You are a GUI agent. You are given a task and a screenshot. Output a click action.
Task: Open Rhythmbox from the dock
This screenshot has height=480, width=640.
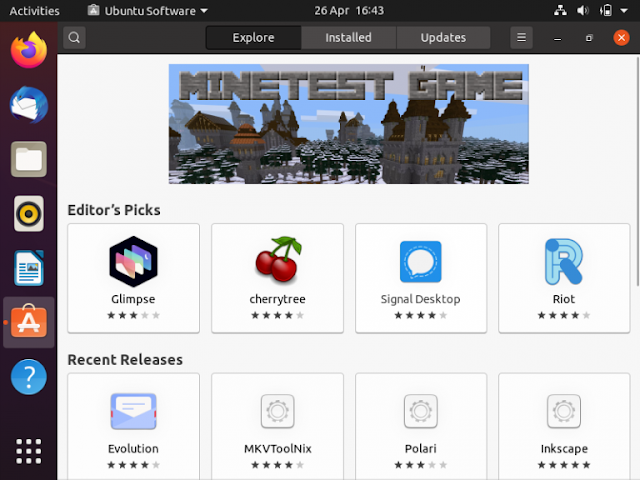tap(29, 213)
